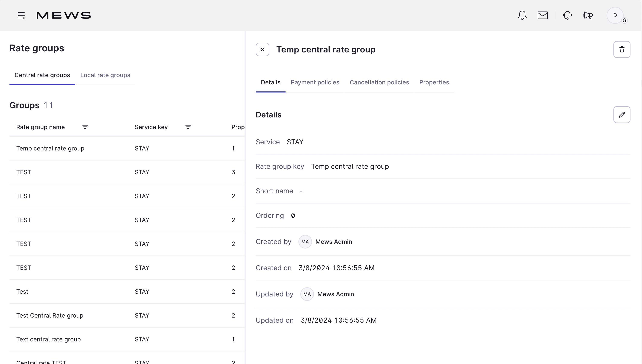
Task: Click the Updated on timestamp
Action: [x=338, y=321]
